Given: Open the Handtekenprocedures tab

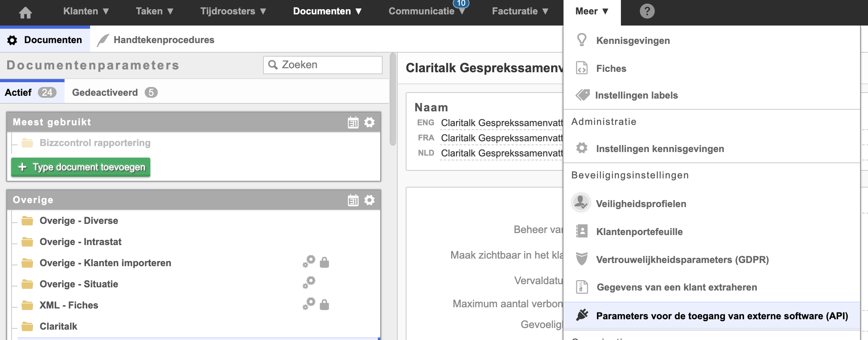Looking at the screenshot, I should pos(163,40).
